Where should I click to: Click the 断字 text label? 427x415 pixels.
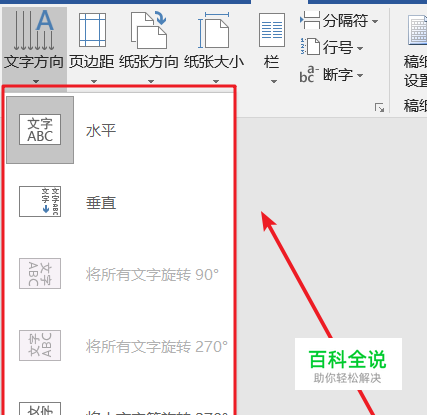tap(338, 75)
